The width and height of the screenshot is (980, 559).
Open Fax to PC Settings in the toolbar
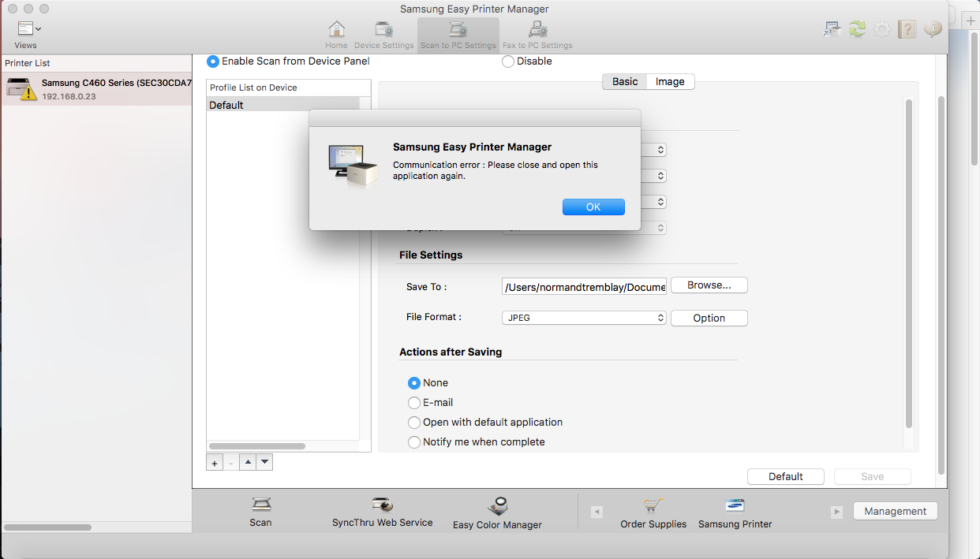[537, 30]
